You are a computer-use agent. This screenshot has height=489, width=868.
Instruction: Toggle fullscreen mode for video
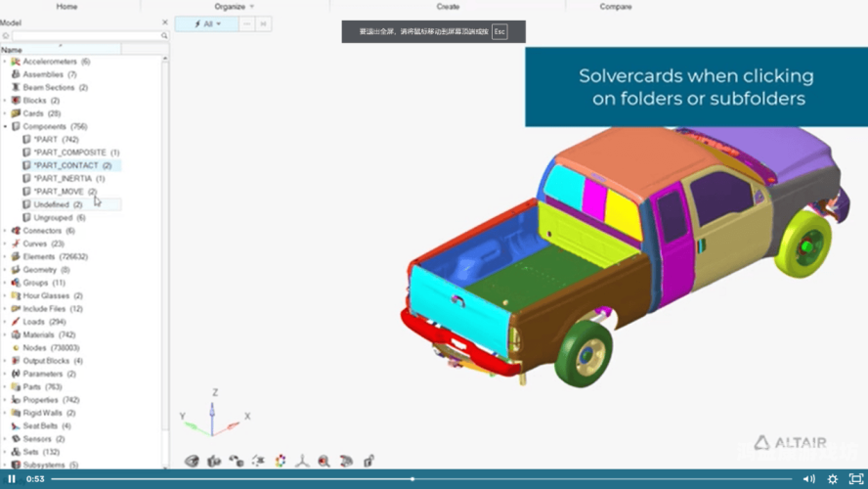pos(856,479)
